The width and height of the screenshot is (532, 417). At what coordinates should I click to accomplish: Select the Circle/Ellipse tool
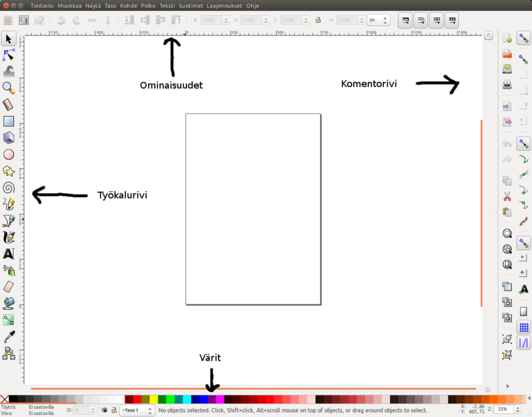coord(8,154)
